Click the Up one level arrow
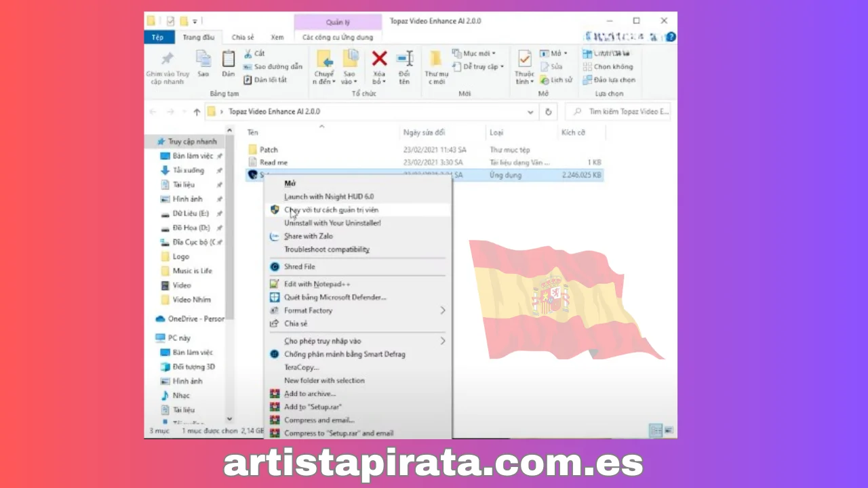Viewport: 868px width, 488px height. point(197,112)
